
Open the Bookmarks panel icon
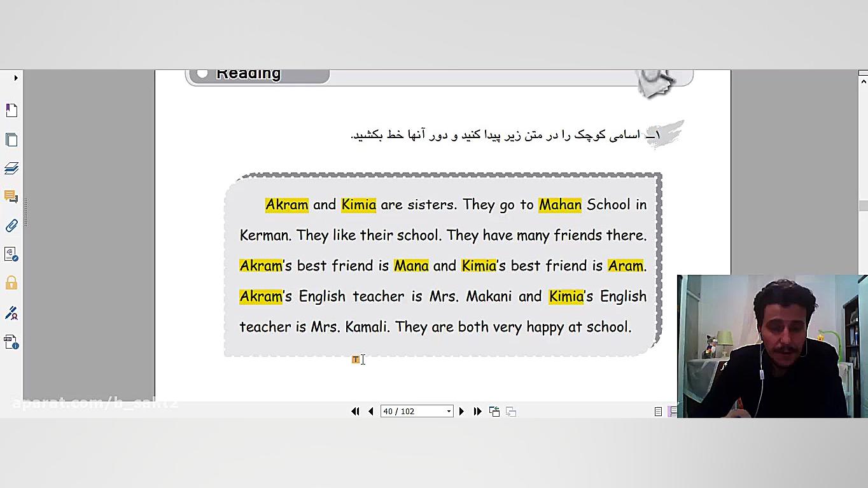click(11, 110)
